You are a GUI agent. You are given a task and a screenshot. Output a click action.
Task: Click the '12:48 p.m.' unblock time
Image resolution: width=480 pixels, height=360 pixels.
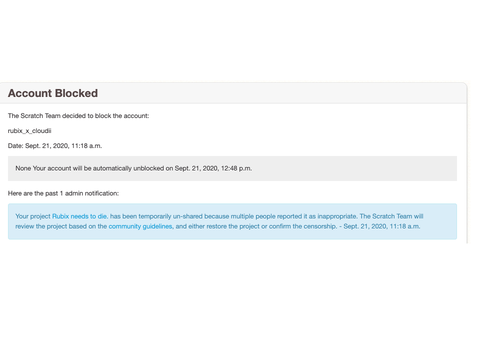click(x=236, y=168)
